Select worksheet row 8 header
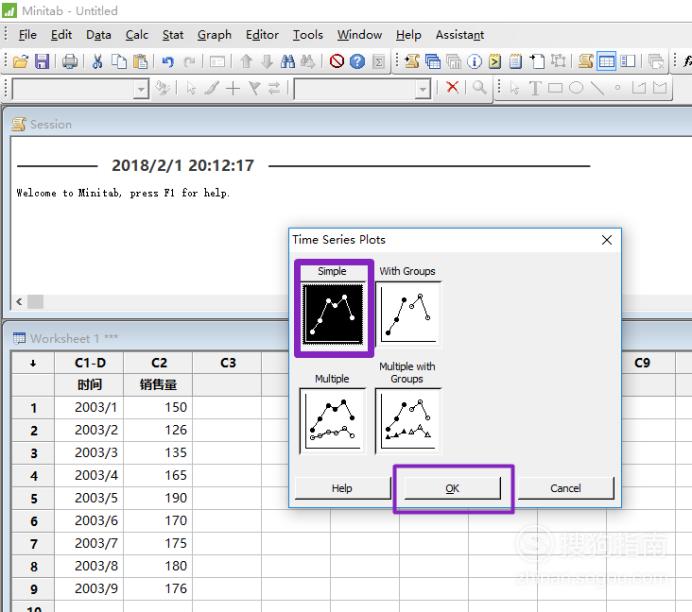Image resolution: width=692 pixels, height=612 pixels. 34,567
